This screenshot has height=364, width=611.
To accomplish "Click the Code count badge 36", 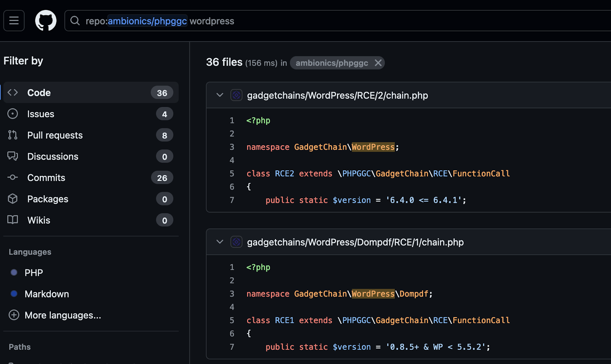I will (x=162, y=93).
